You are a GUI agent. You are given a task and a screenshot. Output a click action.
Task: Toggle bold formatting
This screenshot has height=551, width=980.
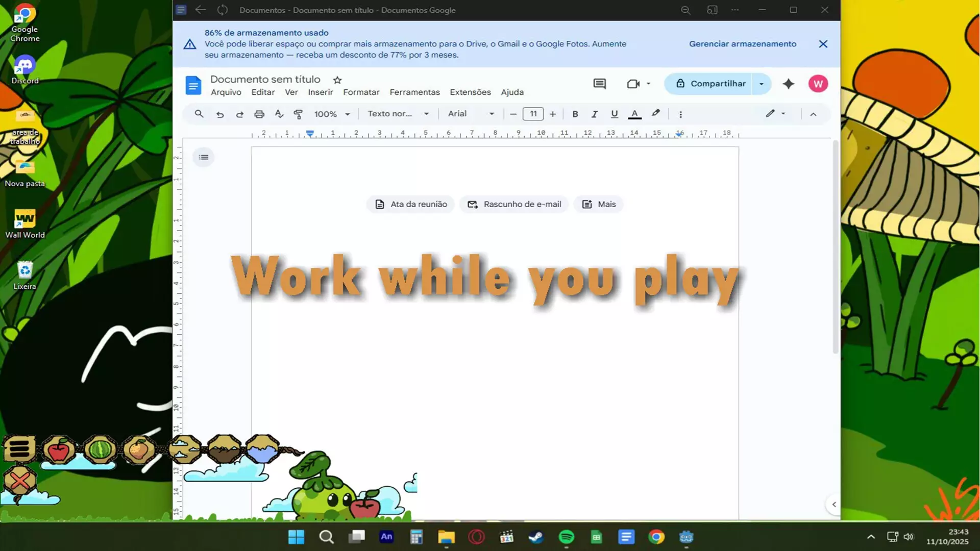(575, 114)
